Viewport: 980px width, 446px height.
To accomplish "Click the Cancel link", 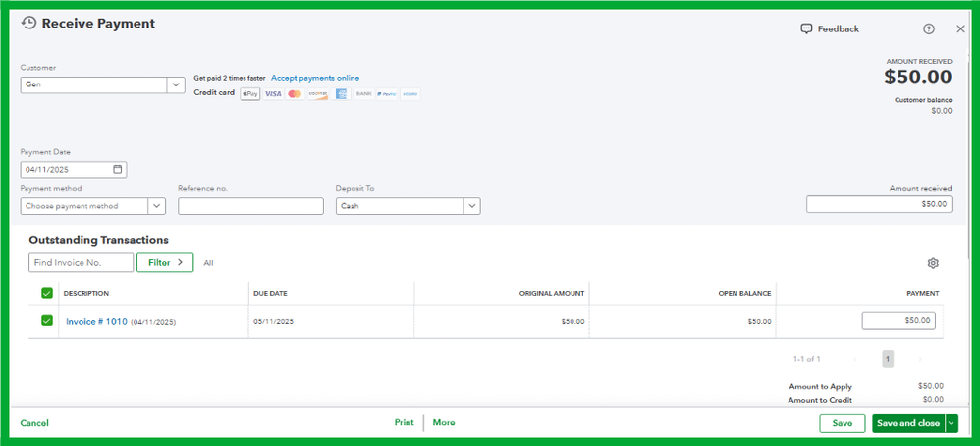I will pyautogui.click(x=34, y=423).
